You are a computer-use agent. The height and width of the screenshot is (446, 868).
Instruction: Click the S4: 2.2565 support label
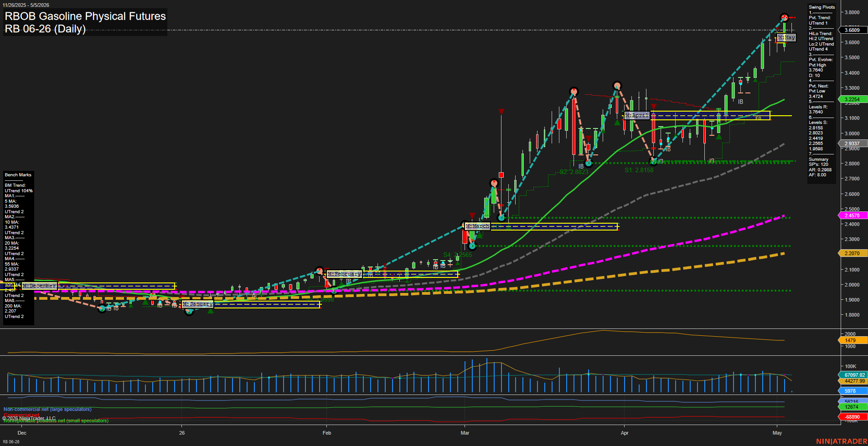[458, 255]
